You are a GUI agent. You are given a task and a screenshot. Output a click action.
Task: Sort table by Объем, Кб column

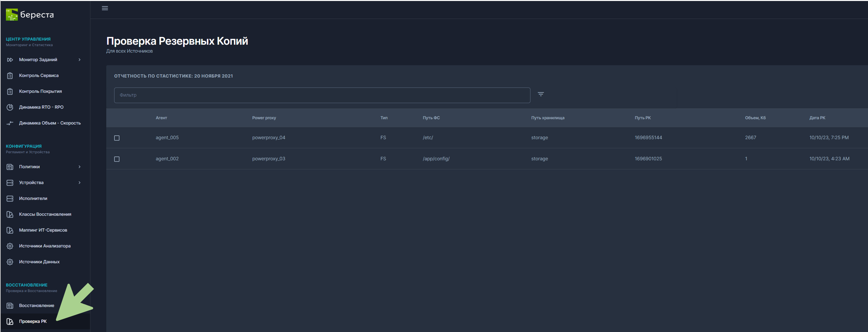[755, 118]
